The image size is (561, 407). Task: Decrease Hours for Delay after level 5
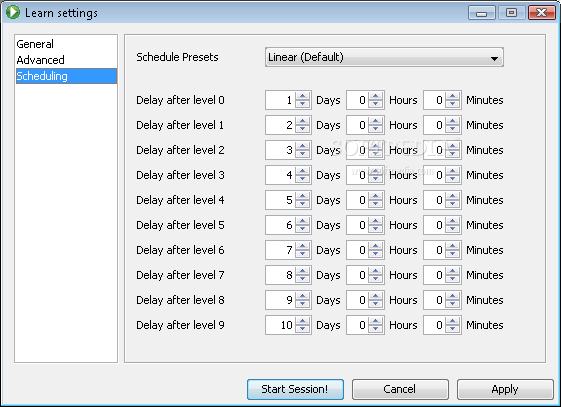point(376,229)
